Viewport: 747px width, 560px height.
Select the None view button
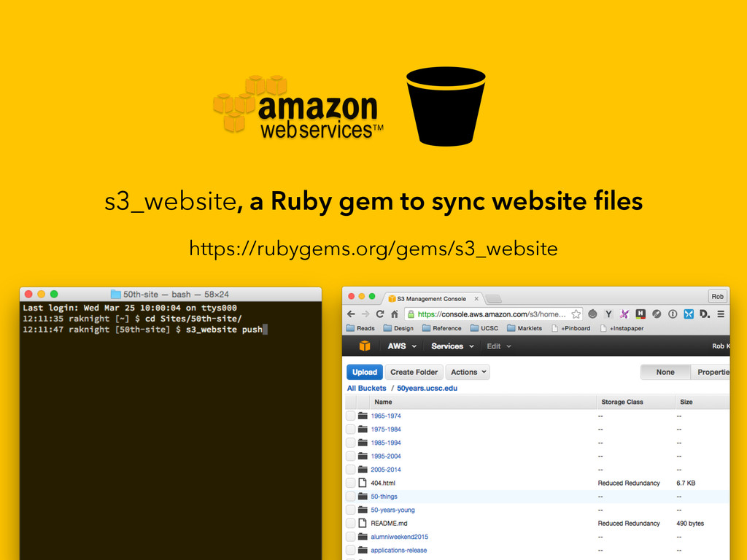pos(665,372)
